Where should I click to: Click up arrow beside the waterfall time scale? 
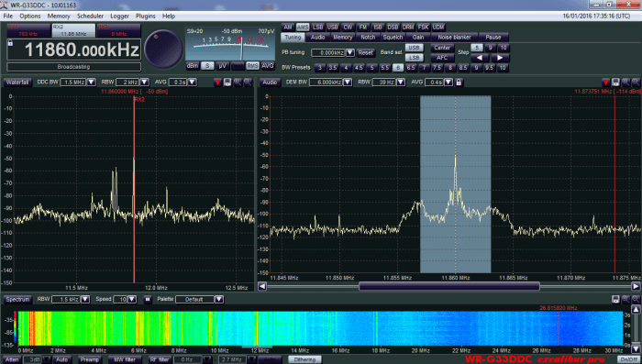click(636, 310)
